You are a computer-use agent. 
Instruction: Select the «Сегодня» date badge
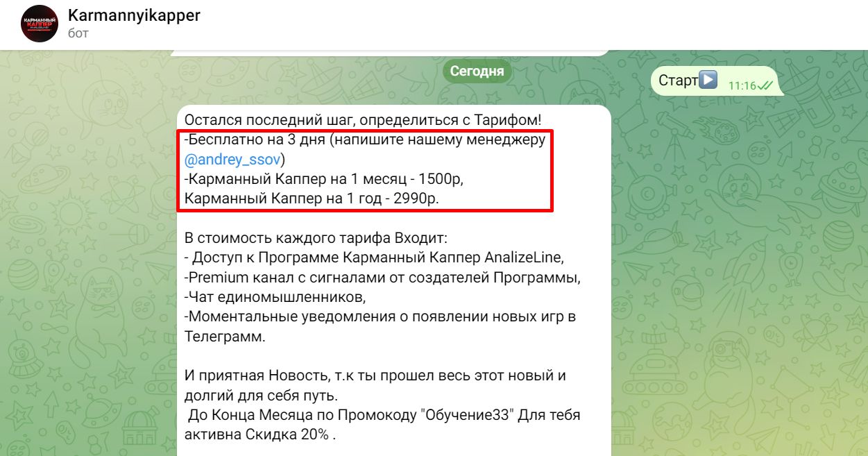477,71
